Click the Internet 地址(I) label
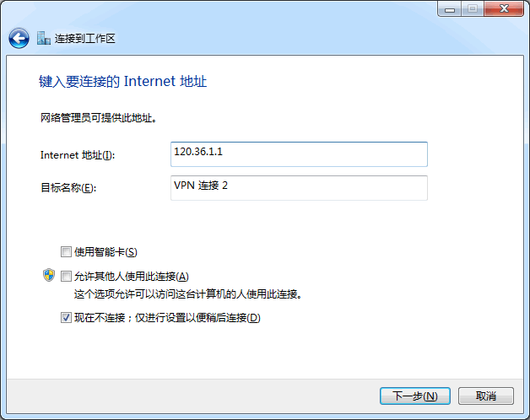This screenshot has width=530, height=420. [78, 155]
